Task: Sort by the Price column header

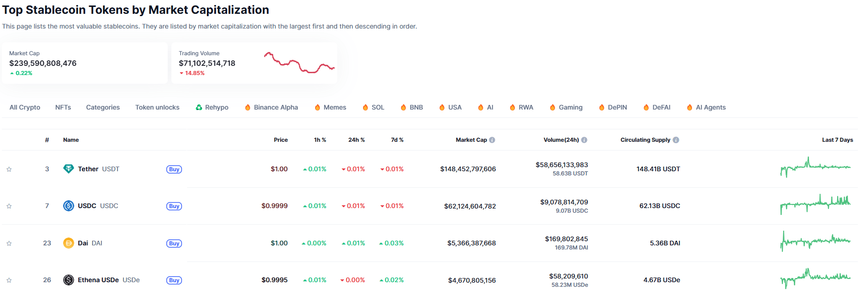Action: 281,140
